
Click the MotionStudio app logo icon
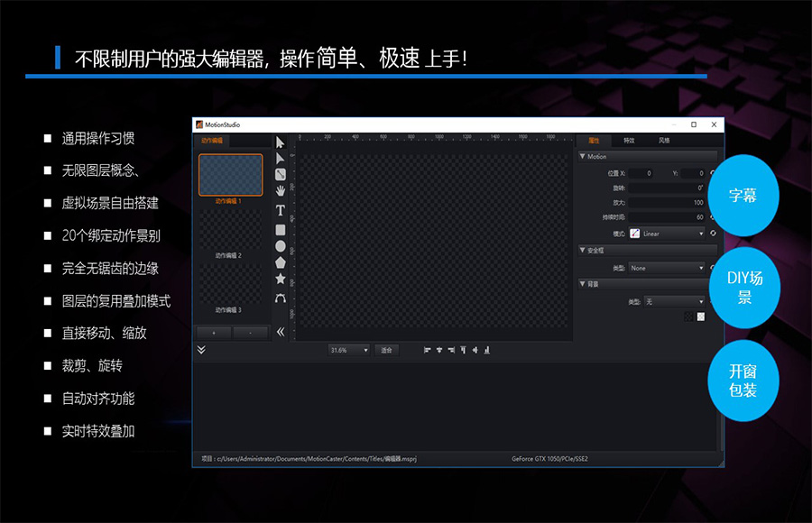tap(199, 124)
